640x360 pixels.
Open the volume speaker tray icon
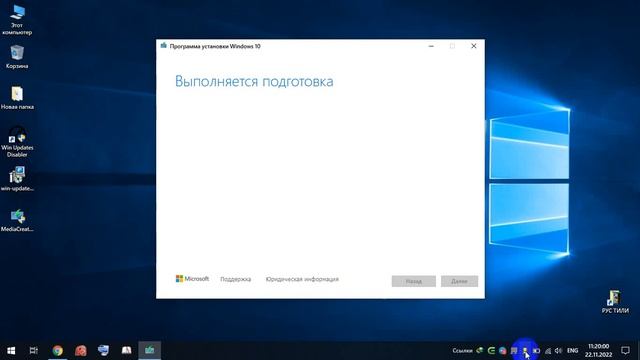point(559,351)
